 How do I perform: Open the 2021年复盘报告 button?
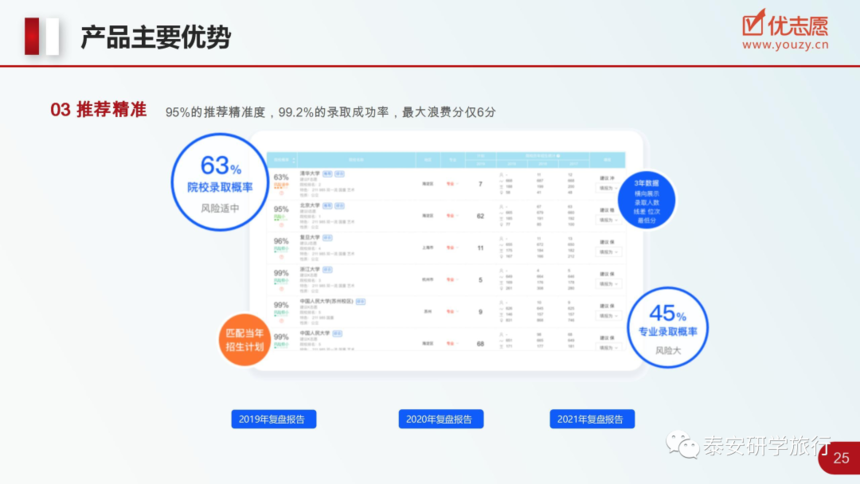click(592, 419)
